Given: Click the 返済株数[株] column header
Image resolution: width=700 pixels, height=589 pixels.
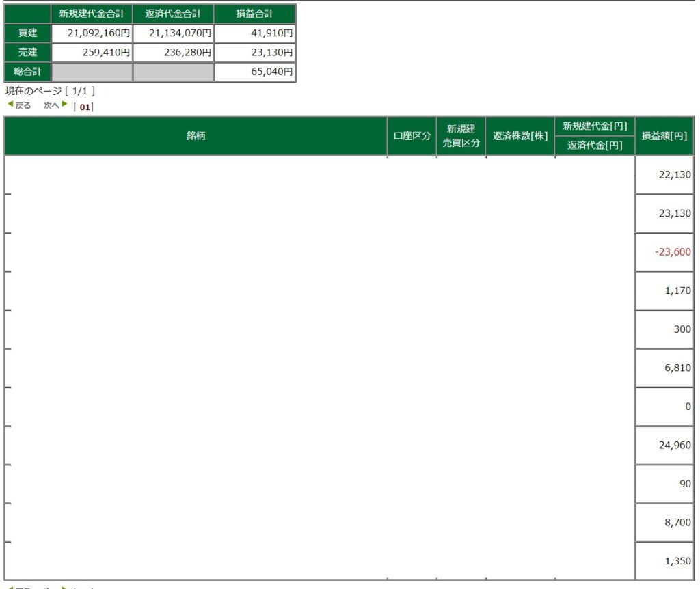Looking at the screenshot, I should tap(520, 136).
